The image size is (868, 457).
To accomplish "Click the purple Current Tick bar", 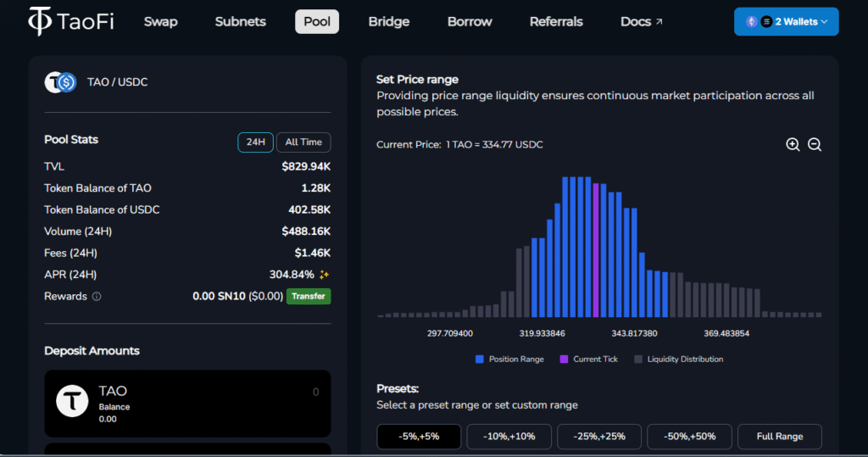I will pyautogui.click(x=597, y=248).
